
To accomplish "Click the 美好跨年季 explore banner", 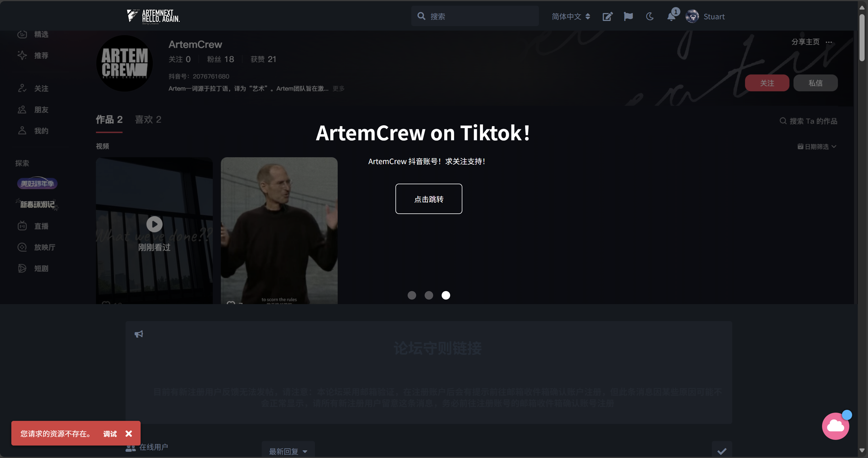I will point(37,183).
